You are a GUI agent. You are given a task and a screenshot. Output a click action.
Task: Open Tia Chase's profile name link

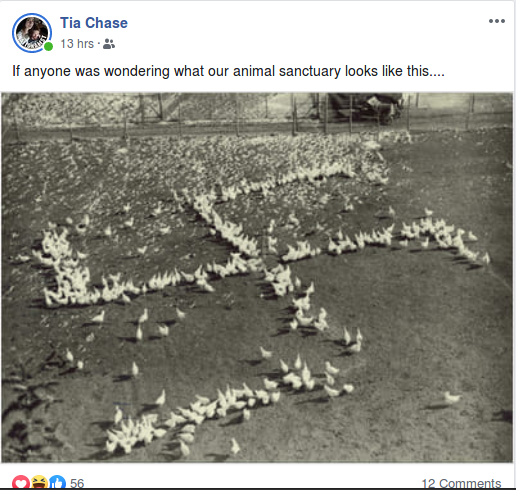[x=94, y=23]
